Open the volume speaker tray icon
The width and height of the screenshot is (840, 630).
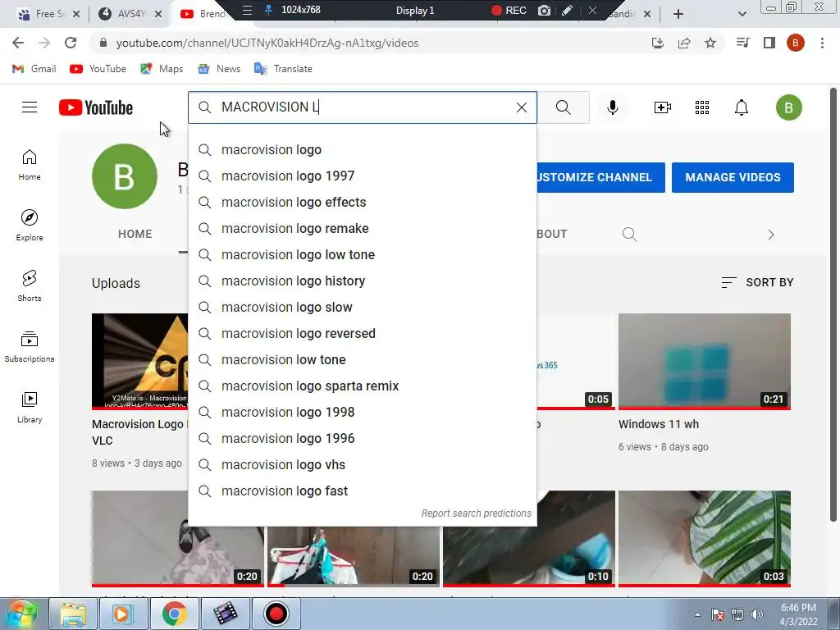756,614
